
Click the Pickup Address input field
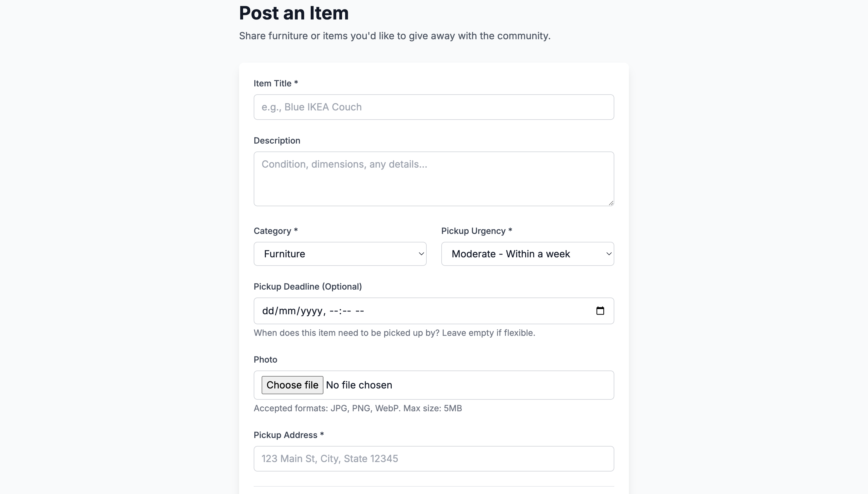click(434, 458)
